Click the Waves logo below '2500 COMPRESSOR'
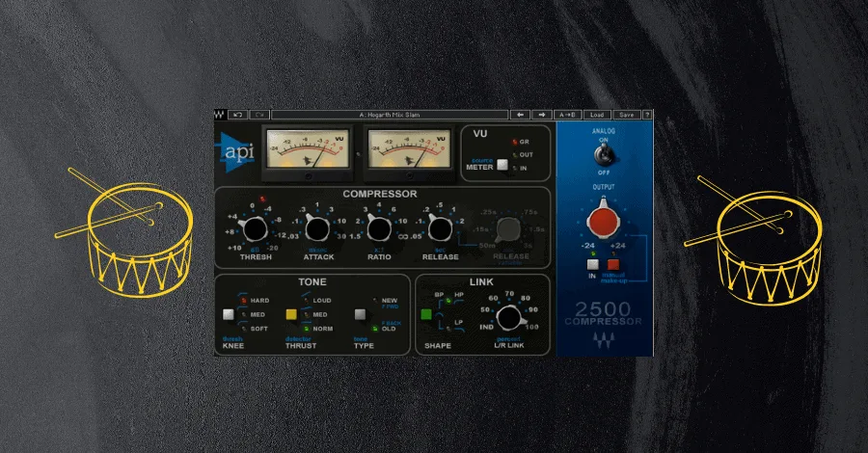Image resolution: width=868 pixels, height=453 pixels. click(604, 340)
